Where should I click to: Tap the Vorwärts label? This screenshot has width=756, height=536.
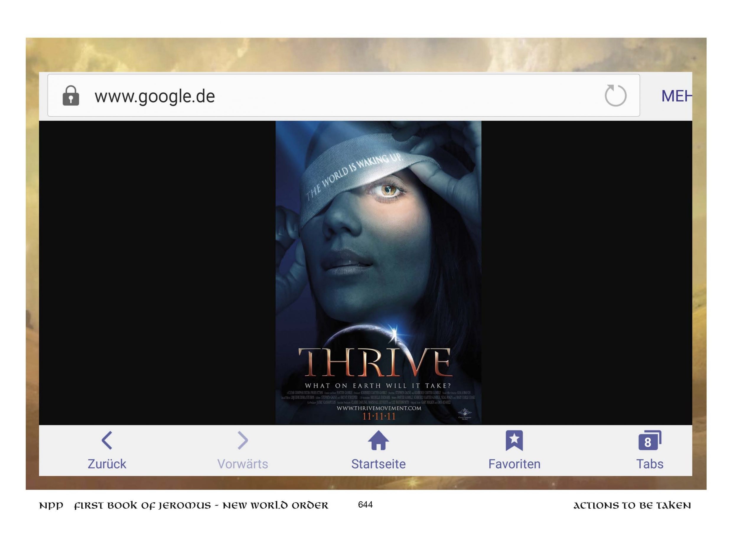(242, 464)
